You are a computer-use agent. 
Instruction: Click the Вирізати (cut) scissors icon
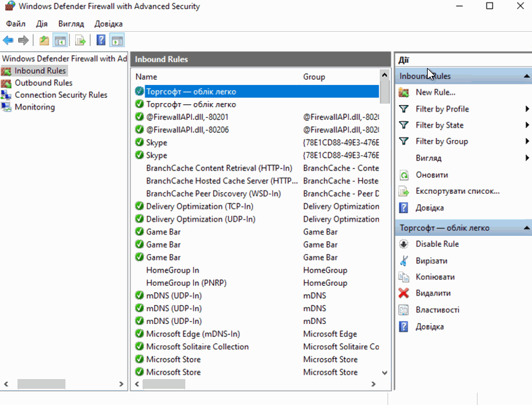click(x=405, y=260)
